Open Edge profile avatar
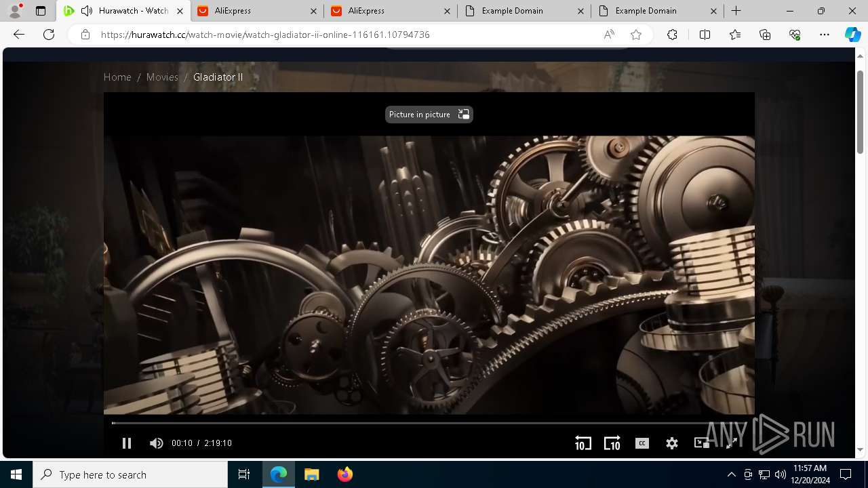The image size is (868, 488). (15, 11)
